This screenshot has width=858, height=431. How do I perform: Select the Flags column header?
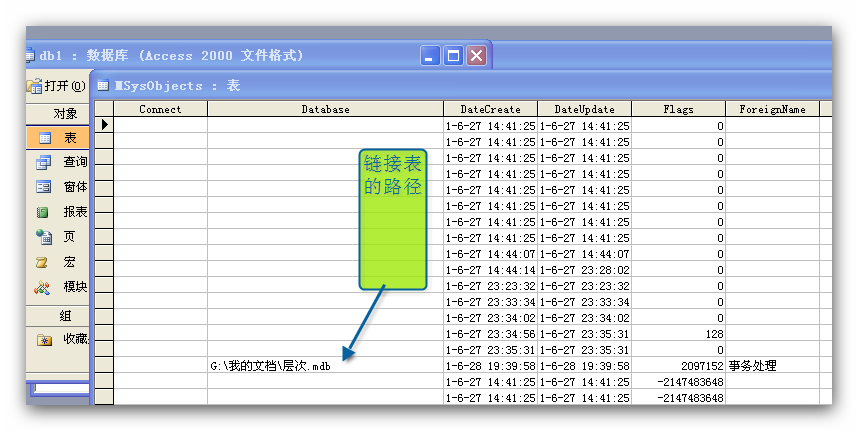coord(679,109)
